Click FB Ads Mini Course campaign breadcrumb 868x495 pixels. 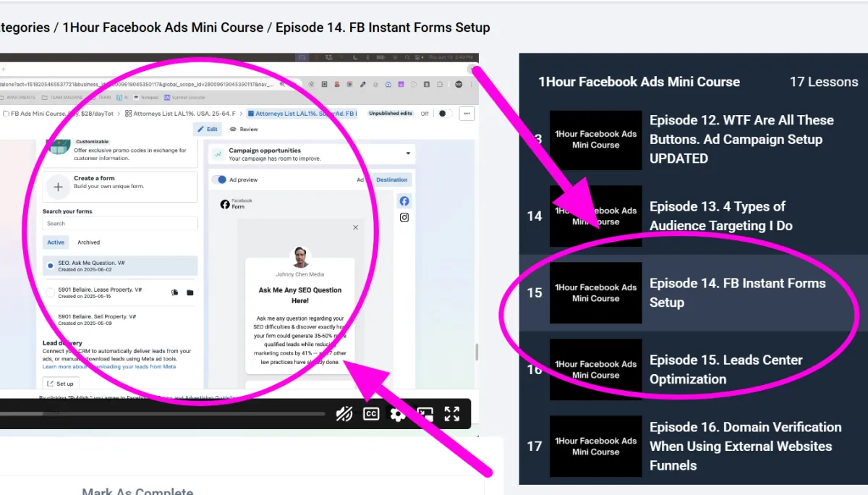click(x=59, y=114)
